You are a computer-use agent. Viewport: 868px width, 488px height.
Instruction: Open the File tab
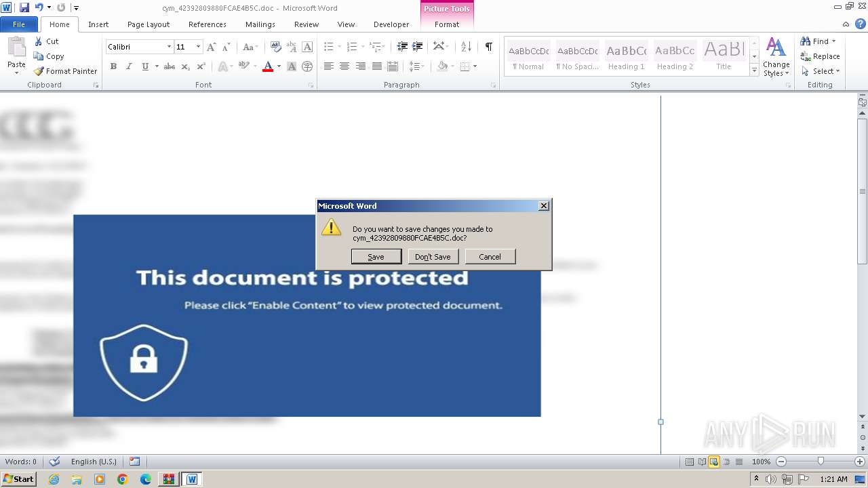pos(19,24)
